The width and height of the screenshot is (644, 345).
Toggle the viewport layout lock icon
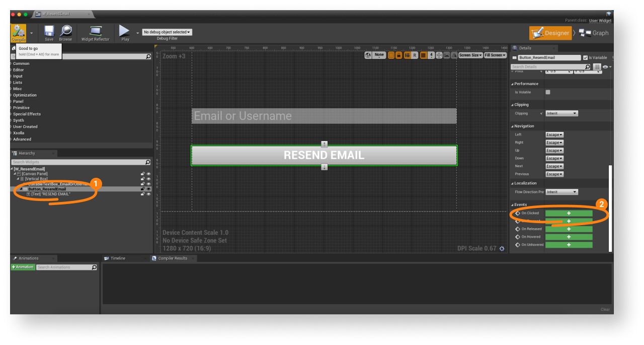click(398, 55)
